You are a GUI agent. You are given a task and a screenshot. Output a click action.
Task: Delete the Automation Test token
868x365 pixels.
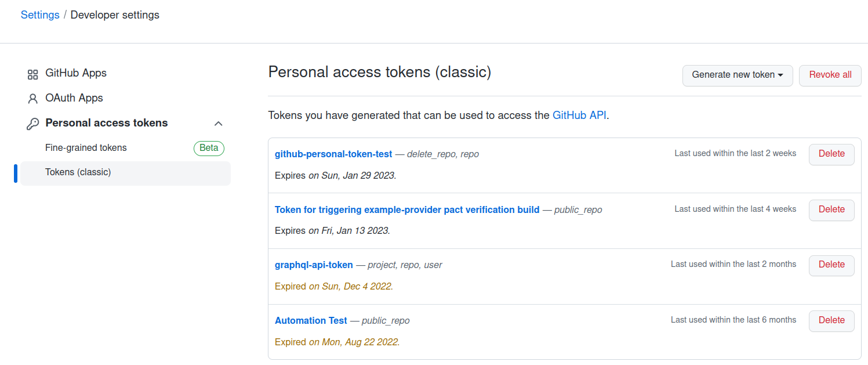pyautogui.click(x=831, y=320)
